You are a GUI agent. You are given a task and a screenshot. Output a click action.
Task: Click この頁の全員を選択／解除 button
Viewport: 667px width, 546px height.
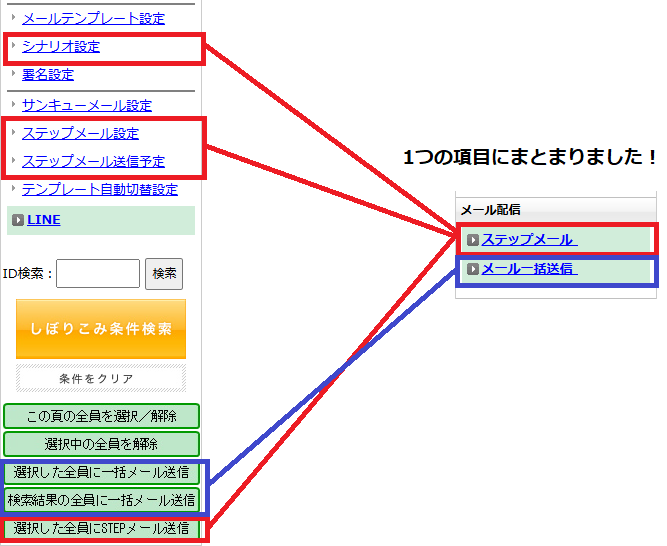(x=101, y=416)
